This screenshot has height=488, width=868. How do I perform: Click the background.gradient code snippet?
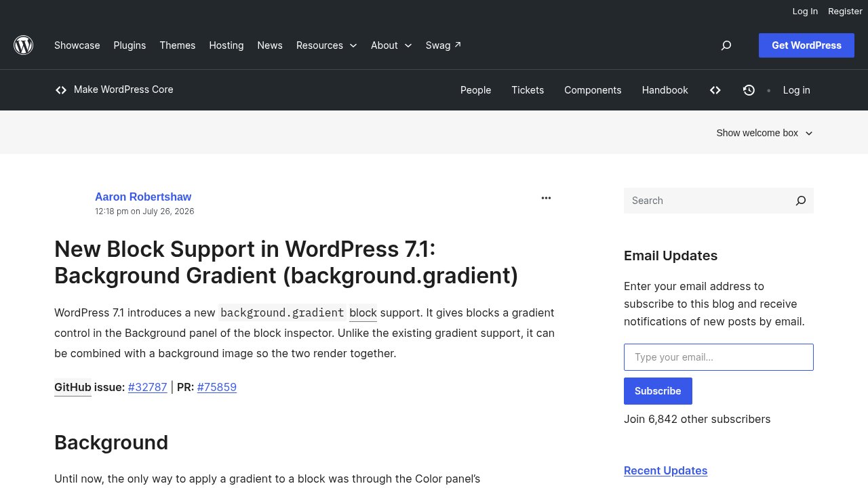pos(282,313)
